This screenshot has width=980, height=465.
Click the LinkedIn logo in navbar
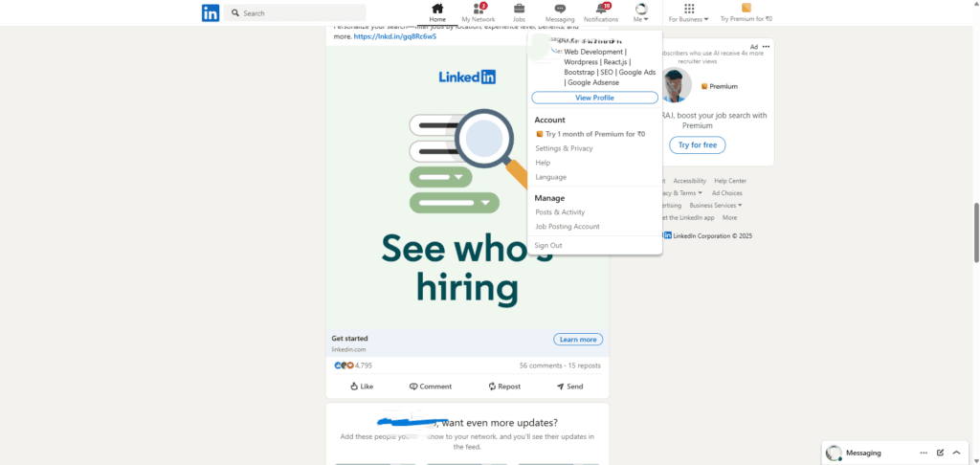[x=210, y=12]
